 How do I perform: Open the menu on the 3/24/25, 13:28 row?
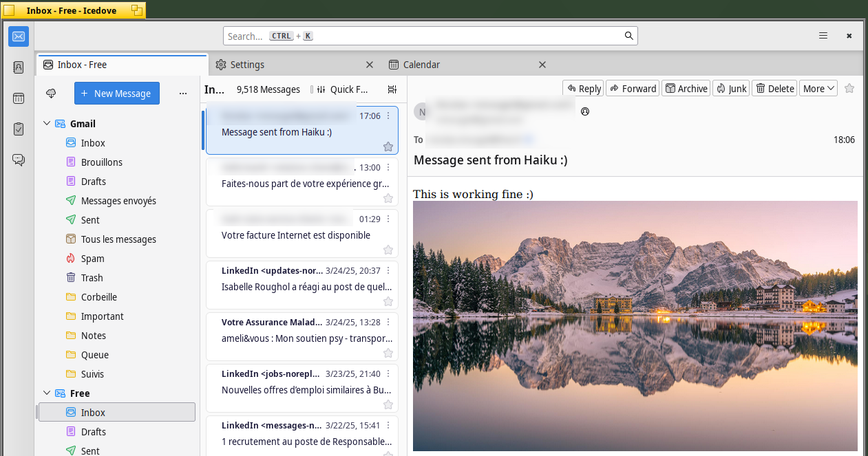[x=388, y=322]
